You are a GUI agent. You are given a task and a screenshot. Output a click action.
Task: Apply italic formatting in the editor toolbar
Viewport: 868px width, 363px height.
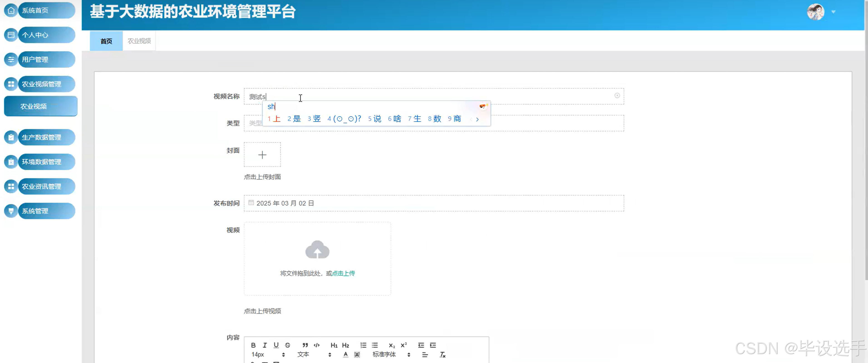tap(265, 345)
